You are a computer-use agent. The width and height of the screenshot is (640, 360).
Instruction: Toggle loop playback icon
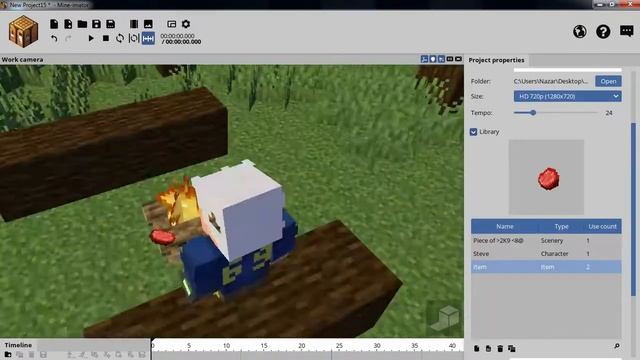coord(120,38)
